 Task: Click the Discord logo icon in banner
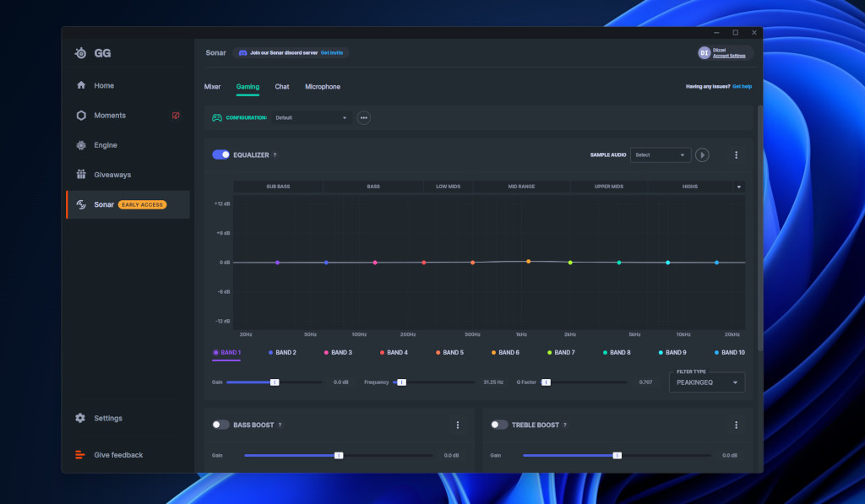pyautogui.click(x=242, y=53)
